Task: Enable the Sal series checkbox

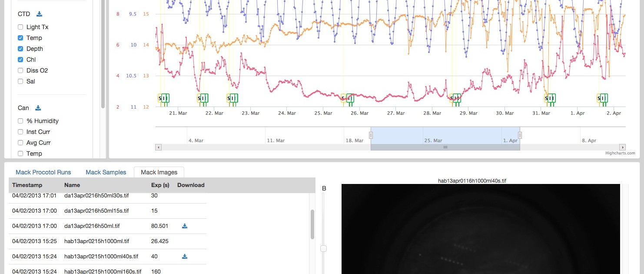Action: [x=20, y=81]
